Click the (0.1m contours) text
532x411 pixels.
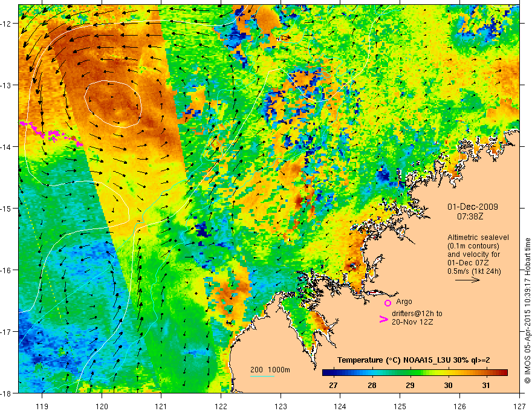click(473, 246)
